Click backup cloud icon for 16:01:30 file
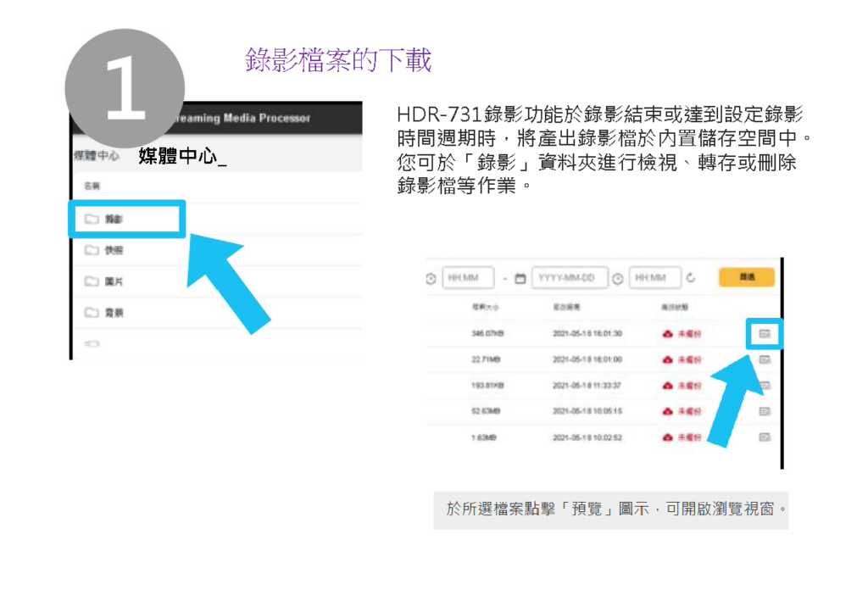 click(668, 334)
